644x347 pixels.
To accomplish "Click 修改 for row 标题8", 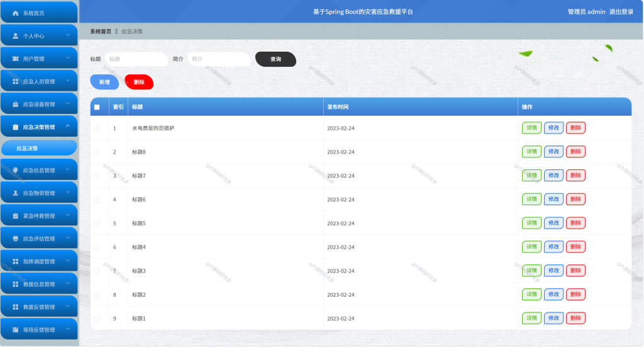I will pyautogui.click(x=553, y=152).
